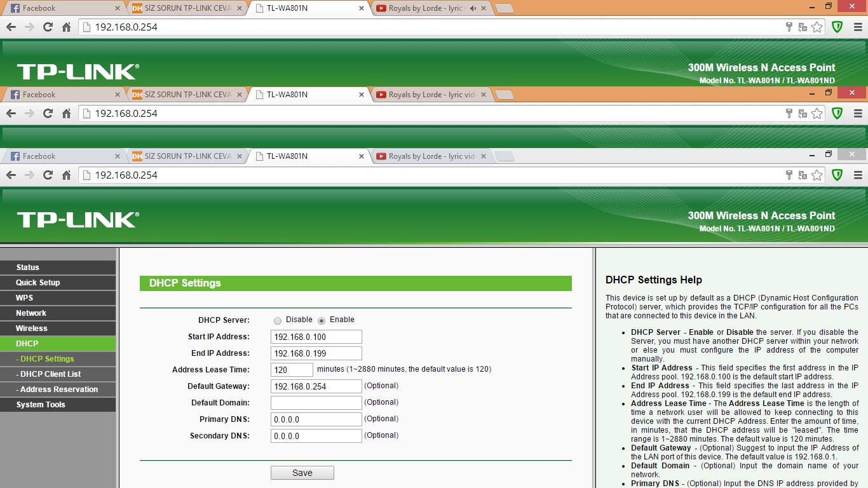Open the Status page in the sidebar
Image resolution: width=868 pixels, height=488 pixels.
tap(58, 268)
